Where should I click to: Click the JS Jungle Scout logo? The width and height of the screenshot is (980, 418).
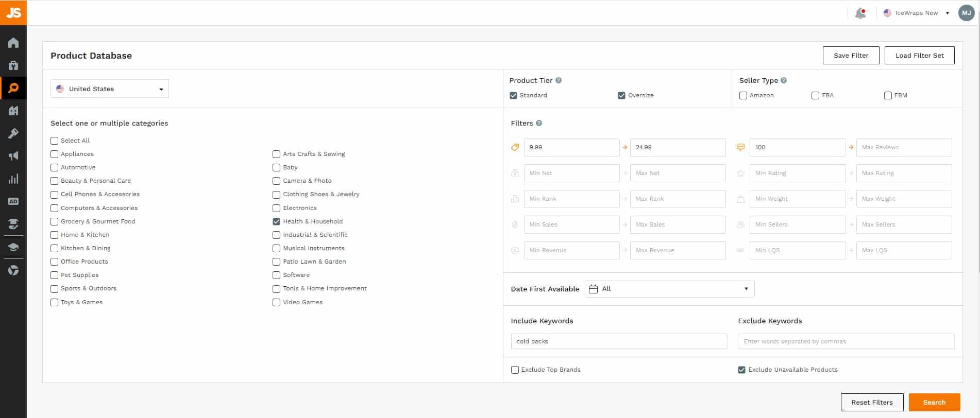tap(13, 12)
